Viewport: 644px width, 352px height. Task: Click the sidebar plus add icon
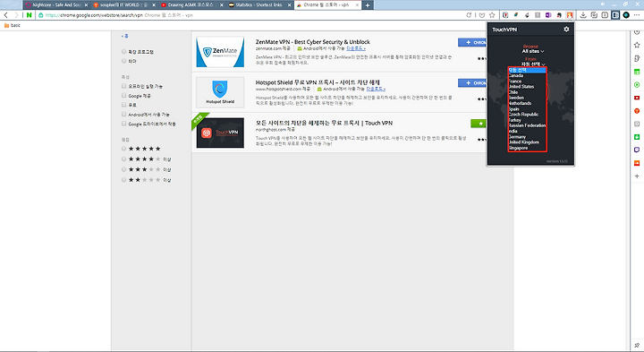637,176
